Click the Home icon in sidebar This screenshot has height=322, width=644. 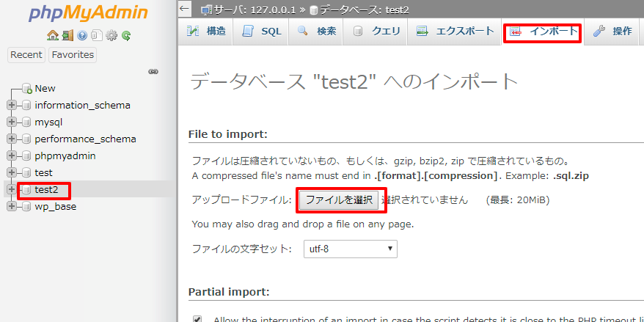(52, 35)
